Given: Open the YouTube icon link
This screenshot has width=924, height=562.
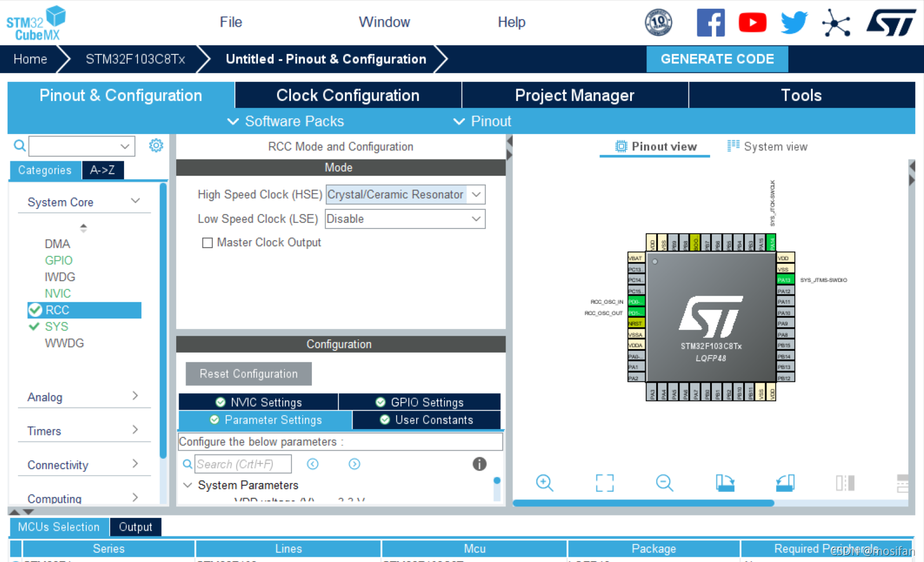Looking at the screenshot, I should [x=752, y=23].
